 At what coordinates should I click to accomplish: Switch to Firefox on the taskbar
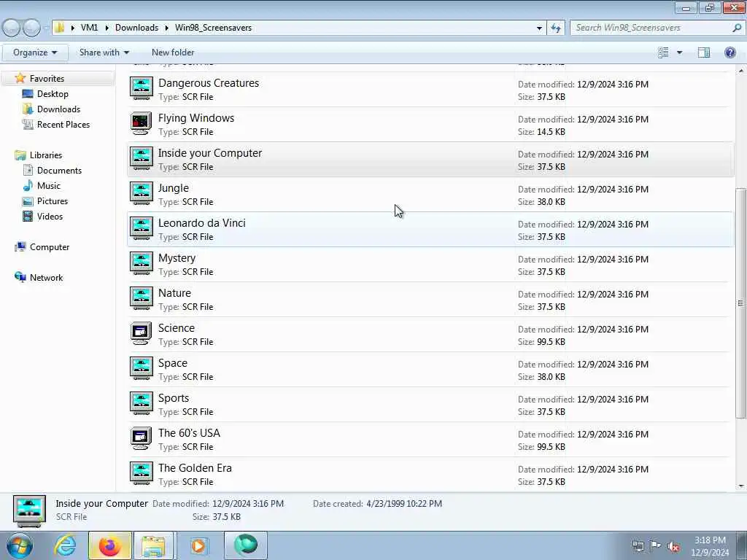[109, 545]
